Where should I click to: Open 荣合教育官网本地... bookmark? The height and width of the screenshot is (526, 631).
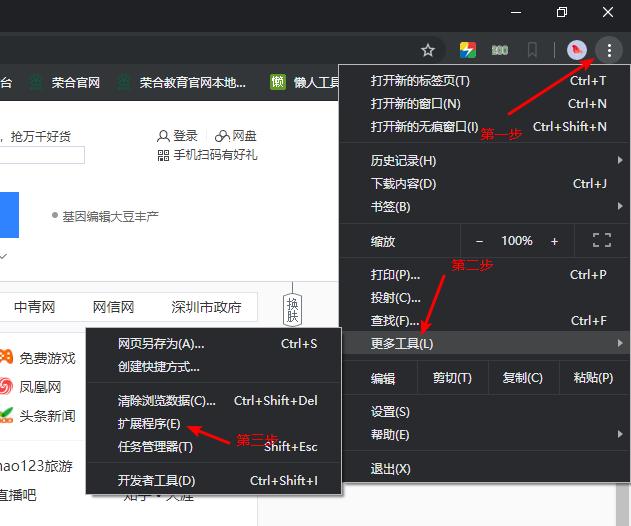click(182, 83)
